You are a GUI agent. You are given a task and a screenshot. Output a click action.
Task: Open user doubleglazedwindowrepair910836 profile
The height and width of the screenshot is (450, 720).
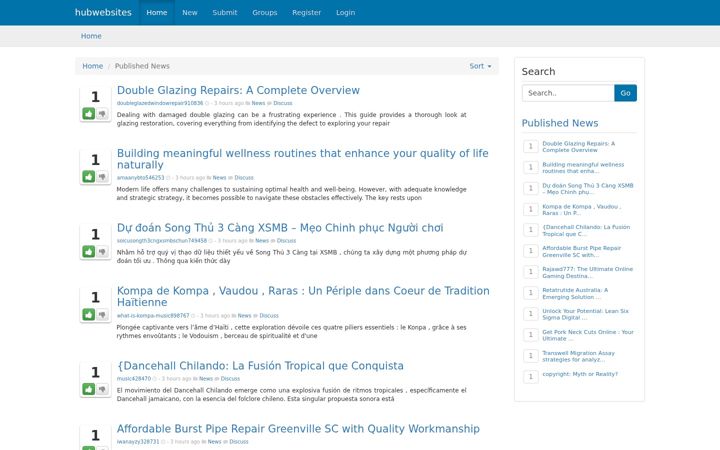pyautogui.click(x=160, y=103)
